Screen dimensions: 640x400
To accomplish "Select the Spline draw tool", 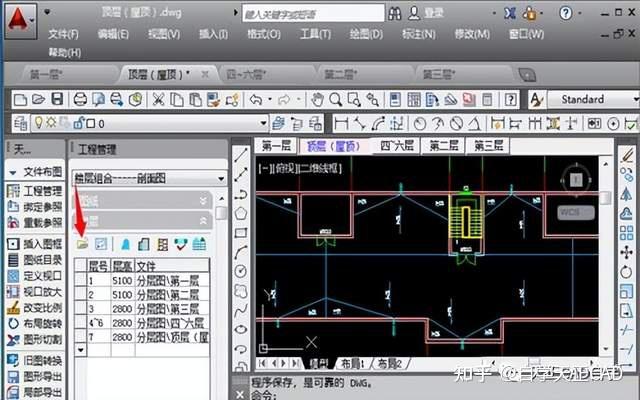I will pyautogui.click(x=241, y=310).
